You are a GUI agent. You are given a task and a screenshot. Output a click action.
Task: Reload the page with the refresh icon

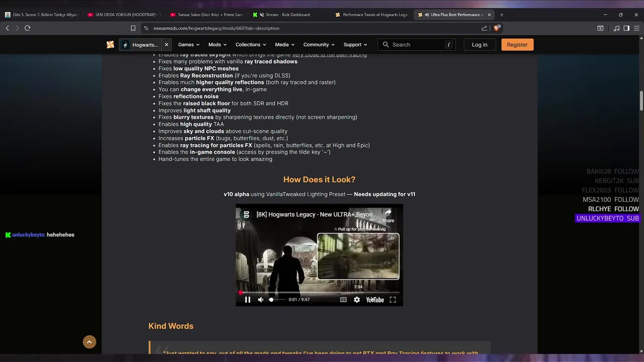(x=28, y=28)
